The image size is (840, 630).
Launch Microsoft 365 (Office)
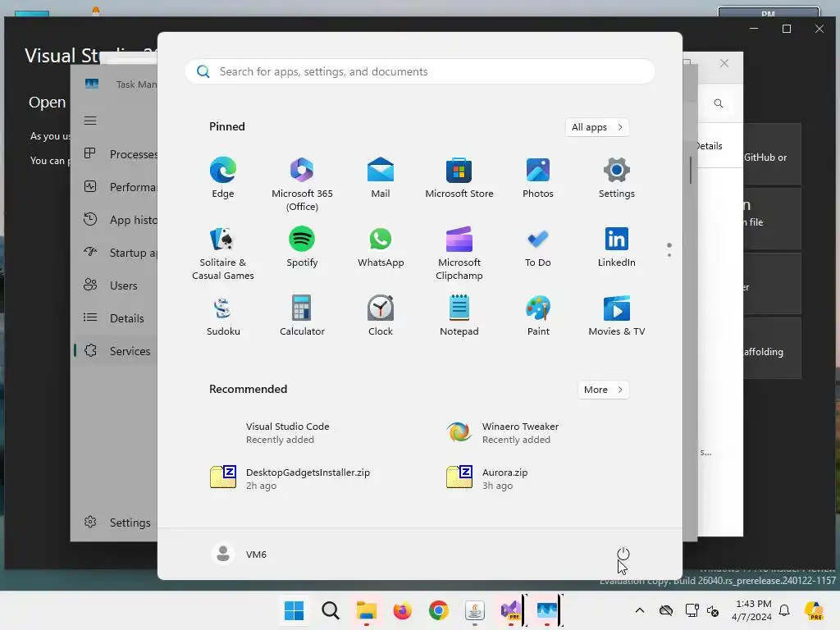click(x=302, y=184)
